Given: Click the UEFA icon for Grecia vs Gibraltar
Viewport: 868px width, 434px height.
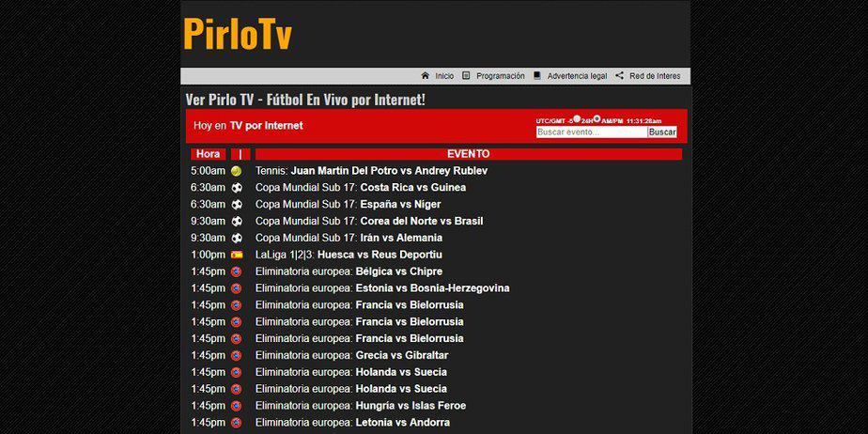Looking at the screenshot, I should [x=237, y=355].
